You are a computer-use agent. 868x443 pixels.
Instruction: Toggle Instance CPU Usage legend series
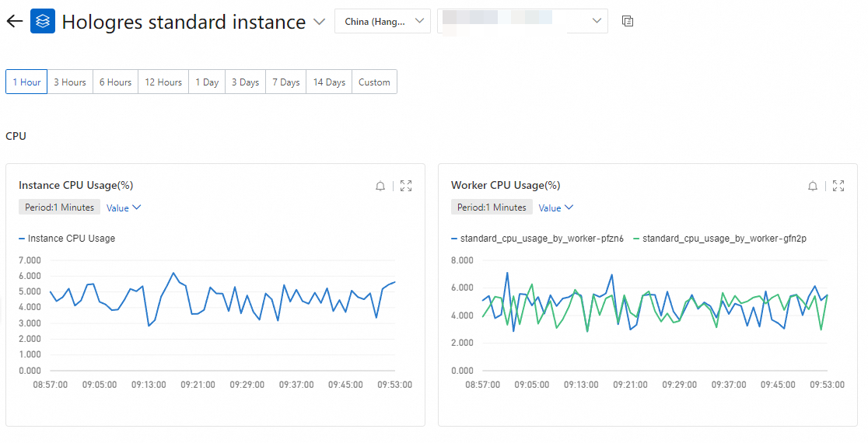click(67, 239)
